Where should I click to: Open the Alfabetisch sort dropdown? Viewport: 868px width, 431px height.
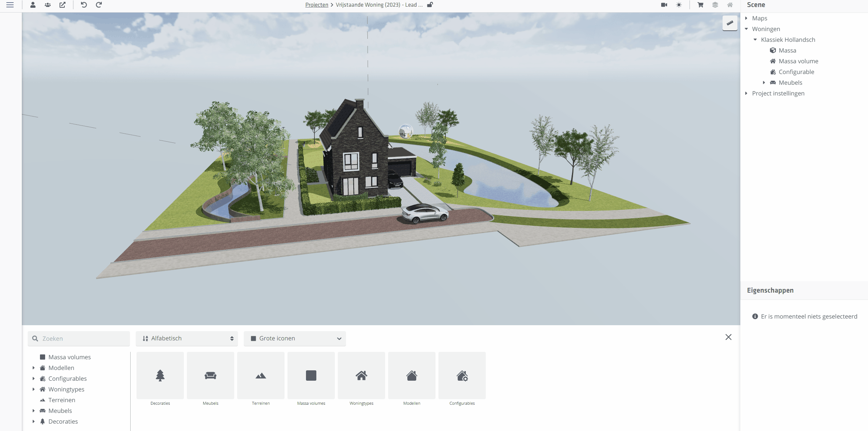coord(187,339)
